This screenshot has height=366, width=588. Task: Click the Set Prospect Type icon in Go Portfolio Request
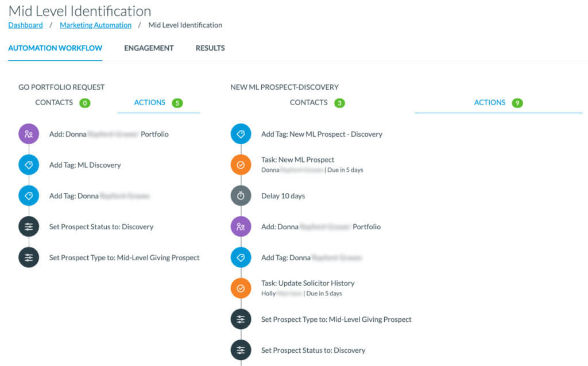pos(29,258)
